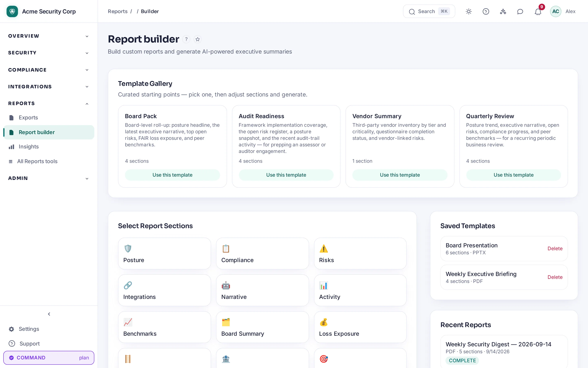Click the Exports document icon in sidebar

(x=11, y=118)
